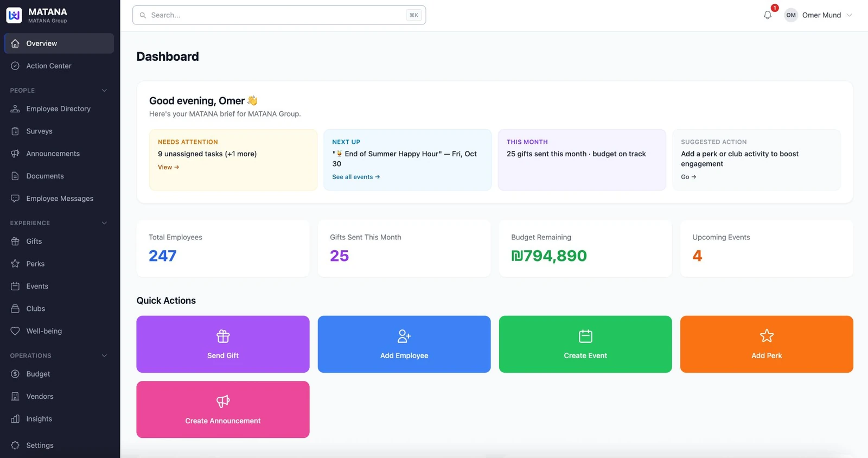Click the Create Announcement megaphone icon
This screenshot has height=458, width=868.
(x=223, y=402)
